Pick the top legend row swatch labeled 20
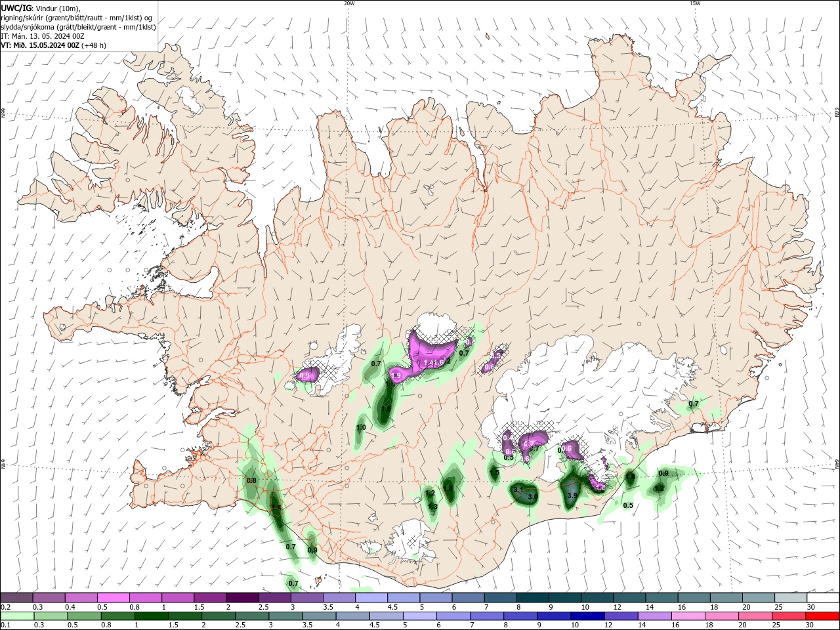Screen dimensions: 840x630 tap(759, 598)
